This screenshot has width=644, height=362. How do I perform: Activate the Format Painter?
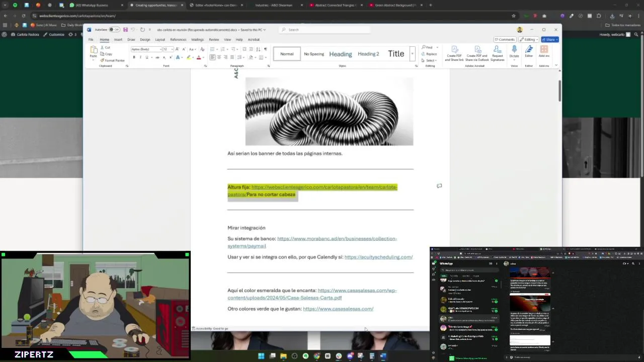coord(112,60)
